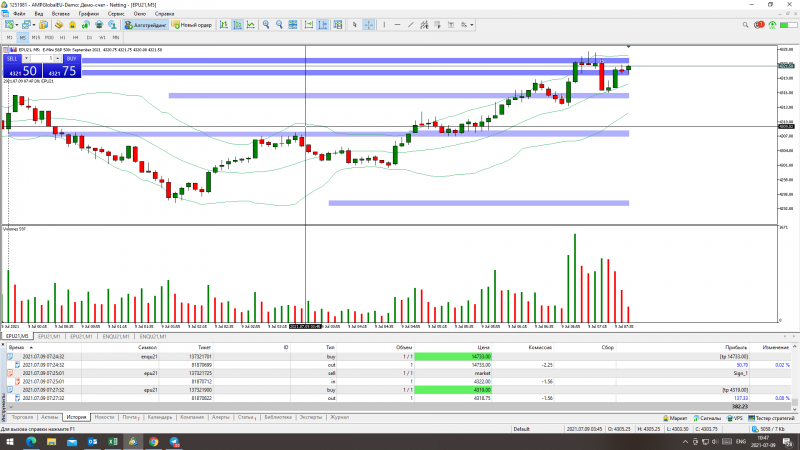The image size is (800, 450).
Task: Switch timeframe to H1
Action: [x=62, y=37]
